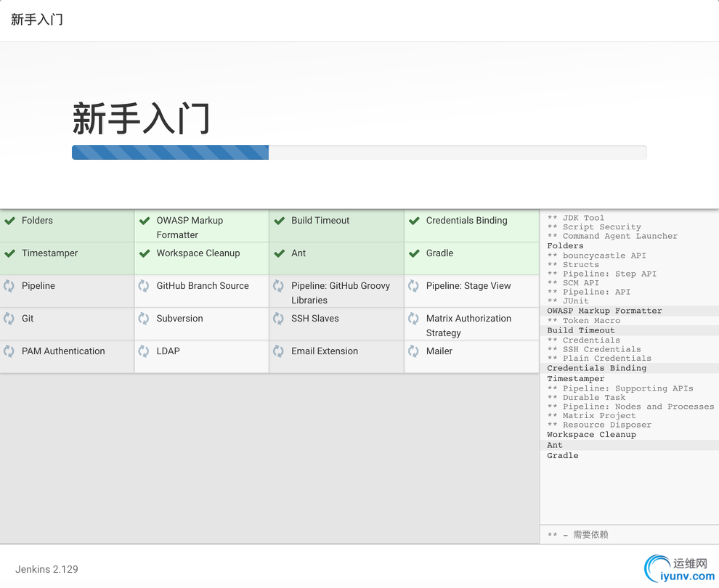The height and width of the screenshot is (588, 719).
Task: Click '** SSH Credentials' log line
Action: [x=594, y=349]
